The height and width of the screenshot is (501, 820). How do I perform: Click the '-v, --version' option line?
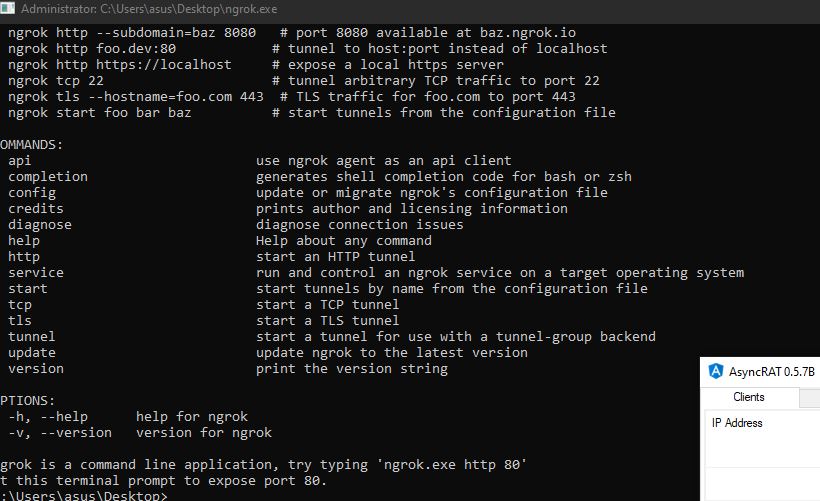[x=140, y=433]
